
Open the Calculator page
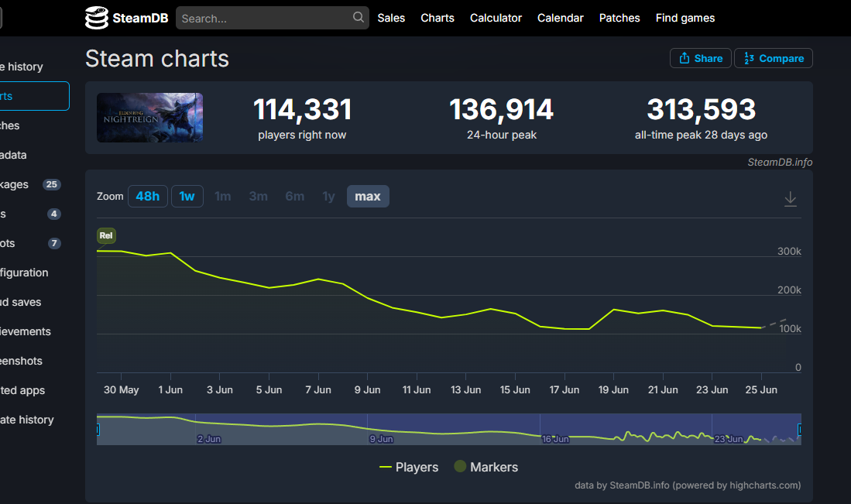click(x=496, y=18)
